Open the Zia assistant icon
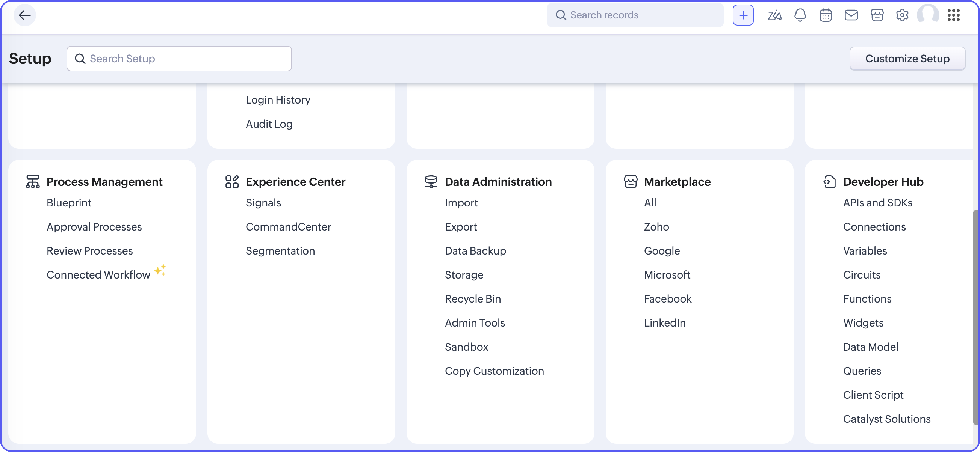The image size is (980, 452). pyautogui.click(x=774, y=15)
